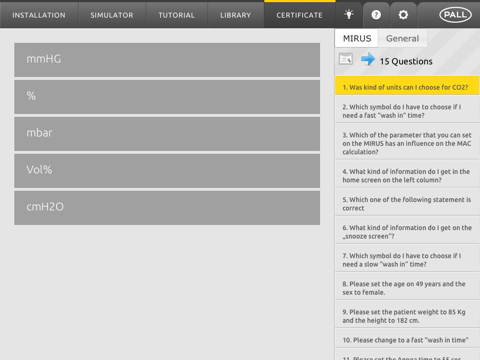Switch to the MIRUS question tab
The width and height of the screenshot is (480, 360).
[357, 38]
